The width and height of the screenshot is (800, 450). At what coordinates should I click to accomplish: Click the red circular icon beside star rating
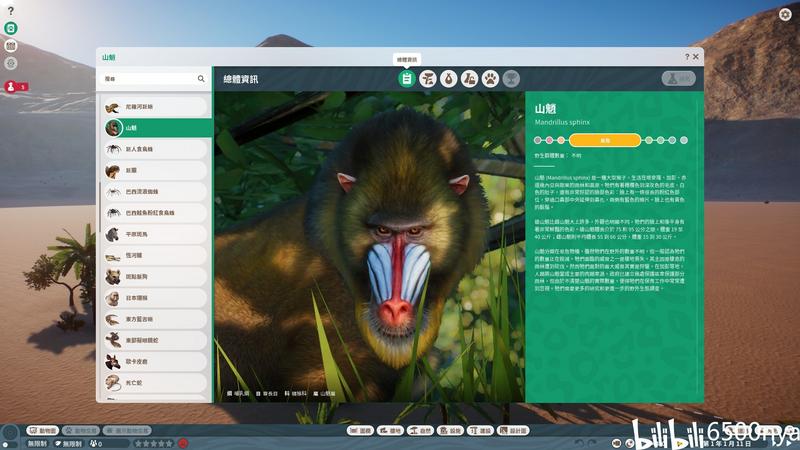click(x=183, y=443)
